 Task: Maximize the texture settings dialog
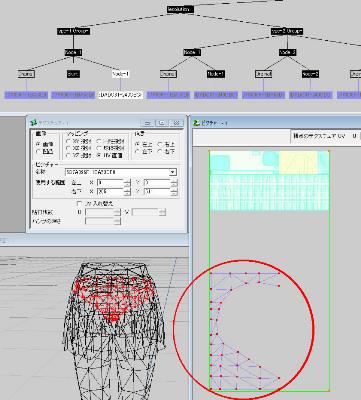pyautogui.click(x=162, y=123)
